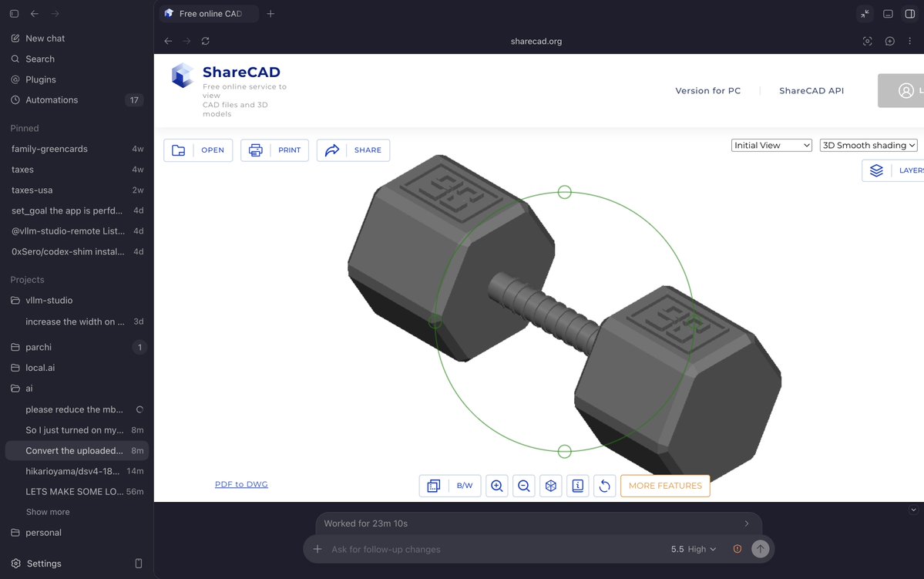This screenshot has width=924, height=579.
Task: Click the screenshot capture icon
Action: (868, 42)
